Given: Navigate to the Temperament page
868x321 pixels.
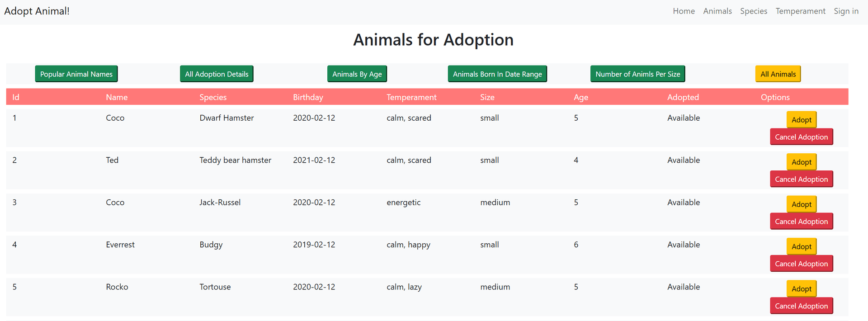Looking at the screenshot, I should pyautogui.click(x=800, y=11).
